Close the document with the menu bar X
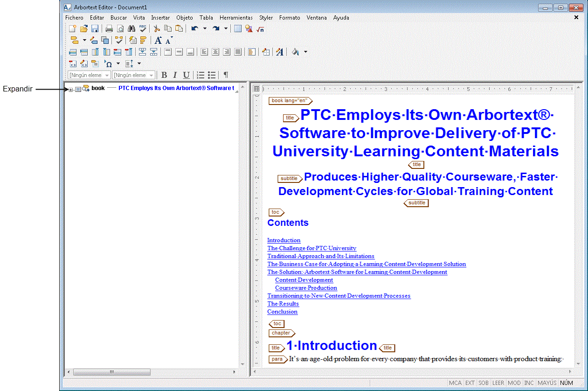This screenshot has height=391, width=588. coord(576,17)
